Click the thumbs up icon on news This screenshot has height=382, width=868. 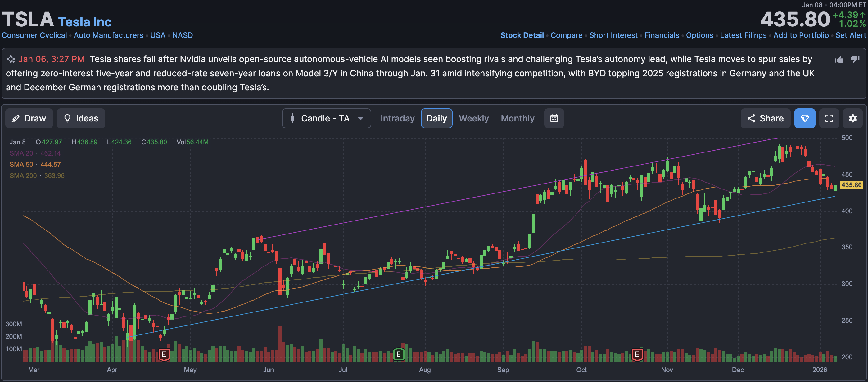[x=839, y=60]
